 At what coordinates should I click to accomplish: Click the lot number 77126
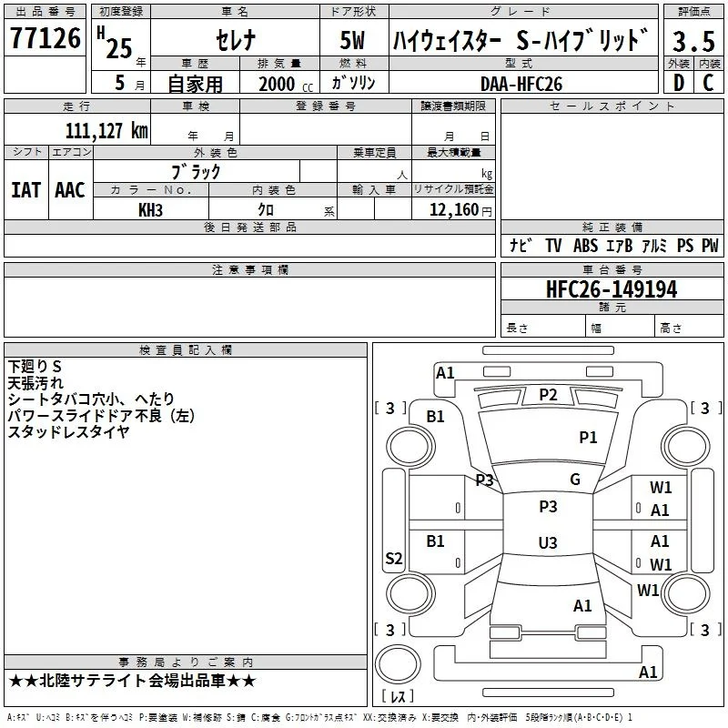[x=45, y=38]
